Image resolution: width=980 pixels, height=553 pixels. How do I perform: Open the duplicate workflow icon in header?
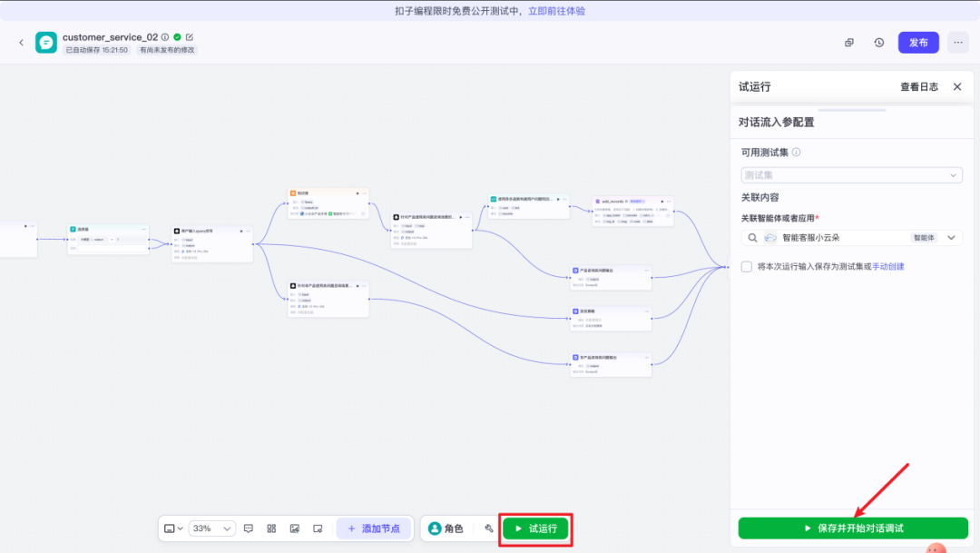pyautogui.click(x=849, y=43)
